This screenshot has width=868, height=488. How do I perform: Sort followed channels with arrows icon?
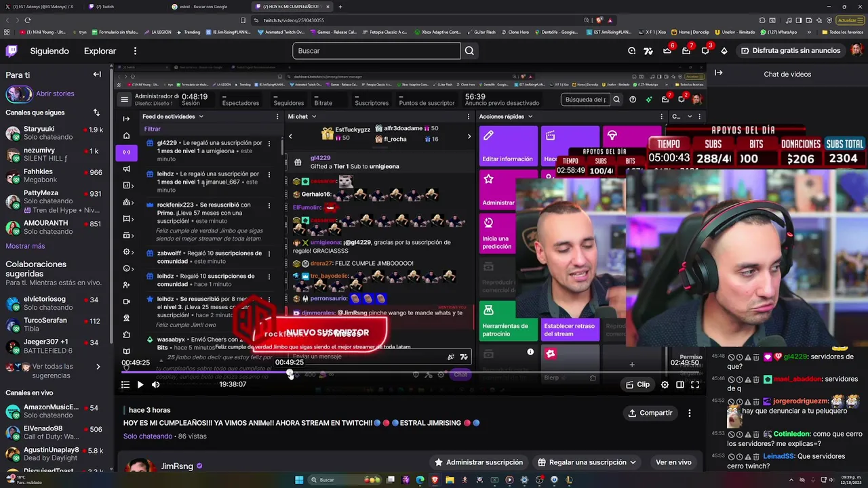pos(96,113)
